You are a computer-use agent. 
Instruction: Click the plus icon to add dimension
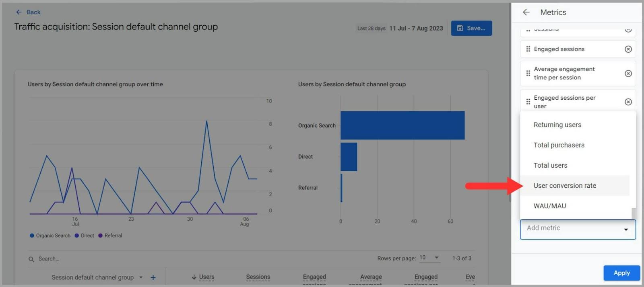153,277
